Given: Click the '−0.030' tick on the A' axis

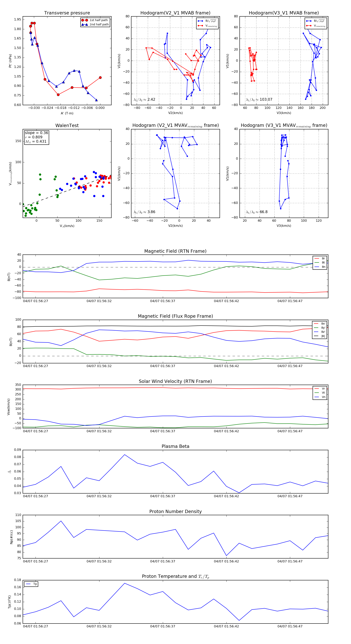Looking at the screenshot, I should click(34, 108).
